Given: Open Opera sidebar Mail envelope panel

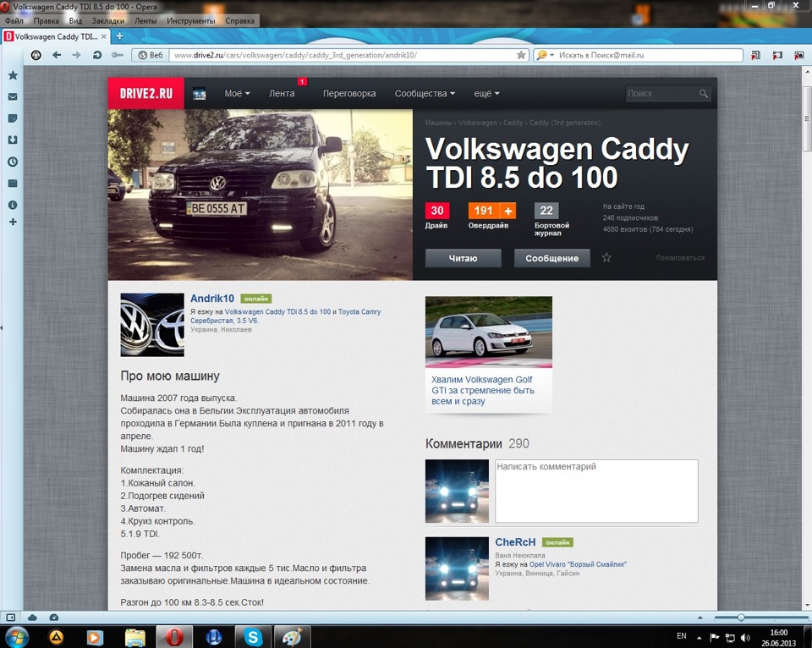Looking at the screenshot, I should coord(13,97).
